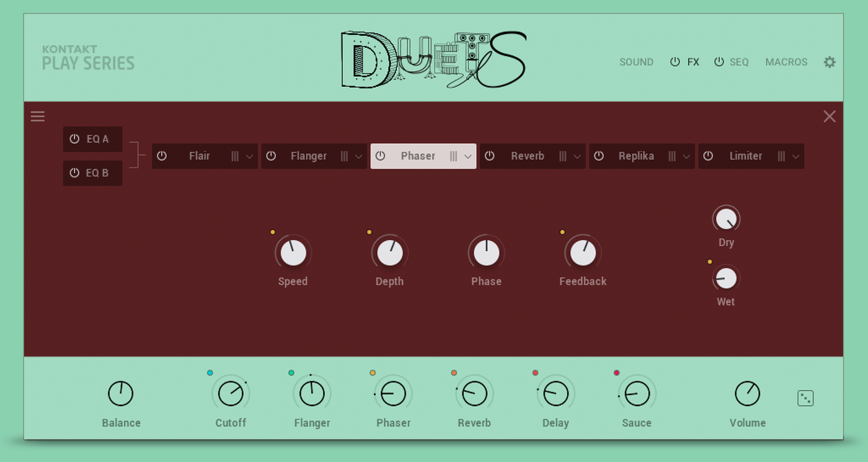Screen dimensions: 868x462
Task: Click the Flair slot handle bars icon
Action: tap(235, 156)
